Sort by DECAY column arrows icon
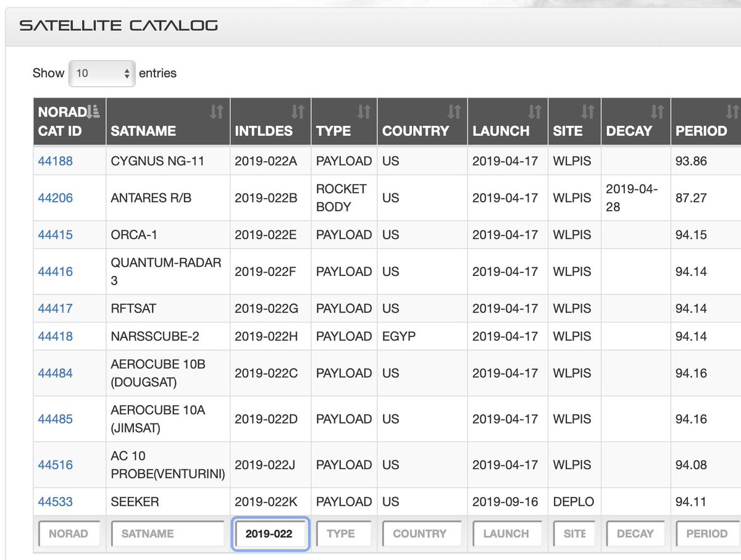Image resolution: width=741 pixels, height=560 pixels. [657, 112]
